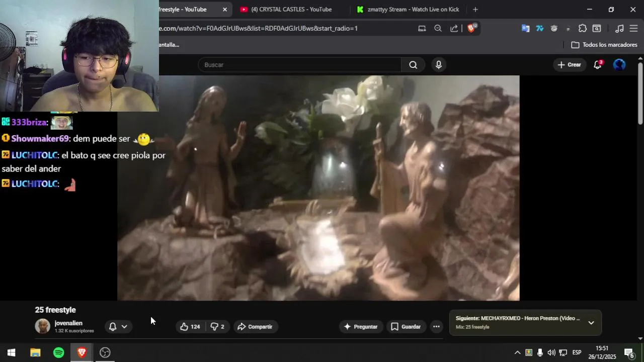Switch to the zmattyy Stream Kick tab
This screenshot has width=644, height=362.
click(x=408, y=10)
